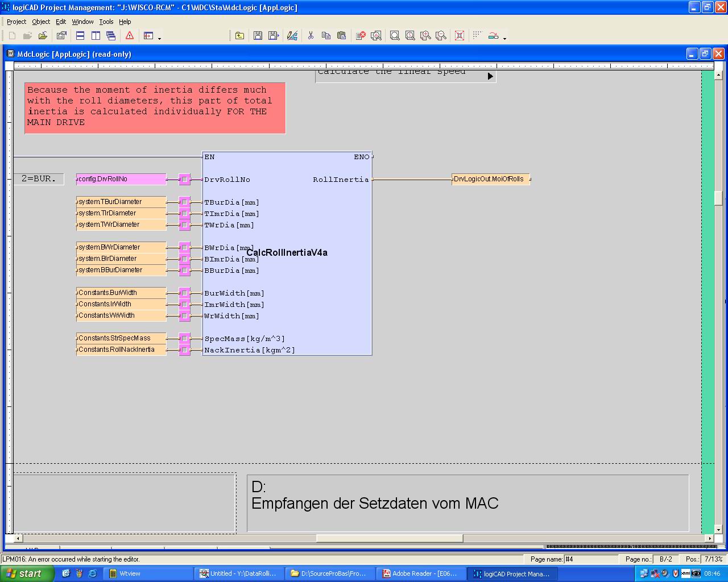Click the Windows start button
This screenshot has width=728, height=582.
point(27,573)
